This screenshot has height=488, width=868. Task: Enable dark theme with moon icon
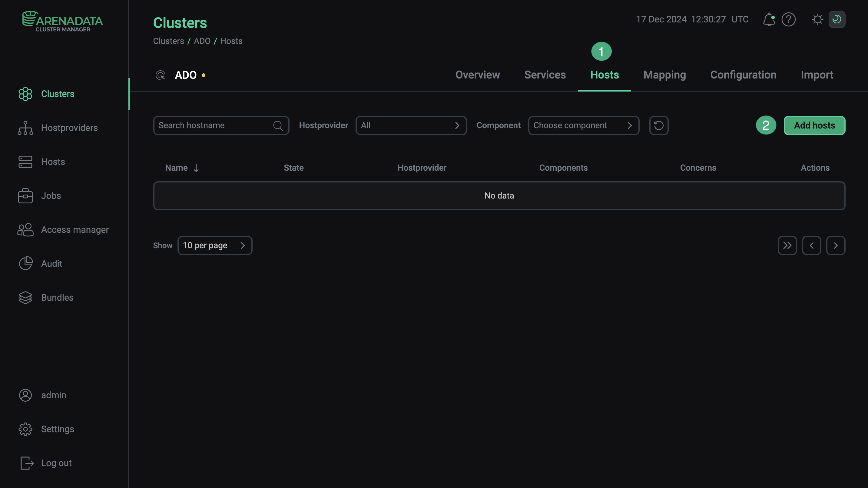click(x=837, y=19)
